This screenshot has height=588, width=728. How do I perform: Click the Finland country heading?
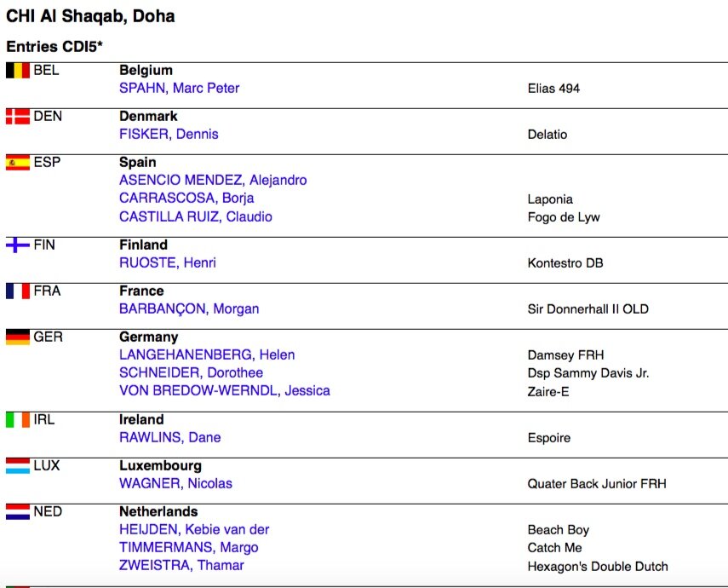143,245
